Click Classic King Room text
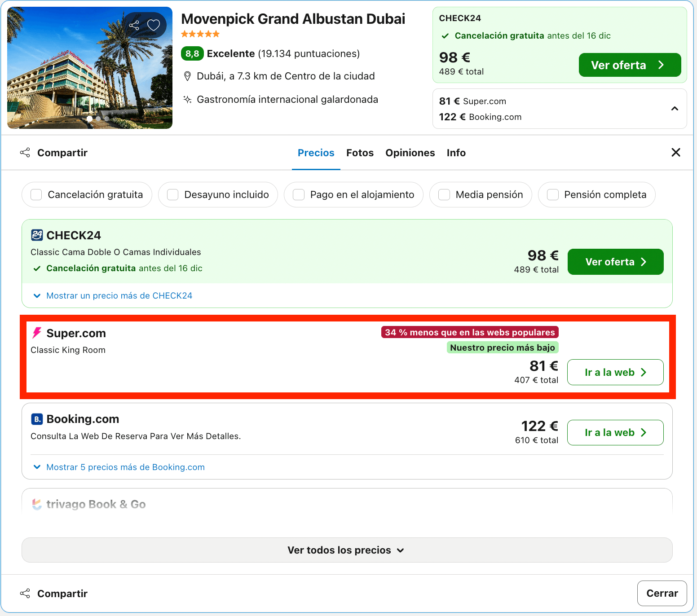 pyautogui.click(x=68, y=350)
